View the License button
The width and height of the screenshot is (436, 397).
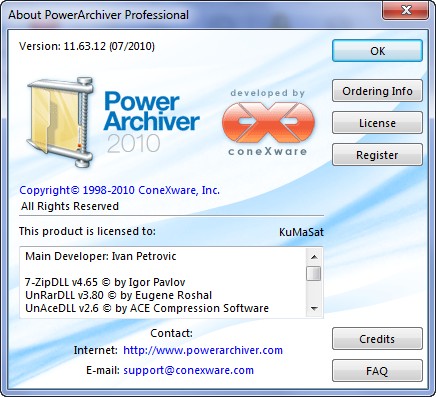(377, 123)
